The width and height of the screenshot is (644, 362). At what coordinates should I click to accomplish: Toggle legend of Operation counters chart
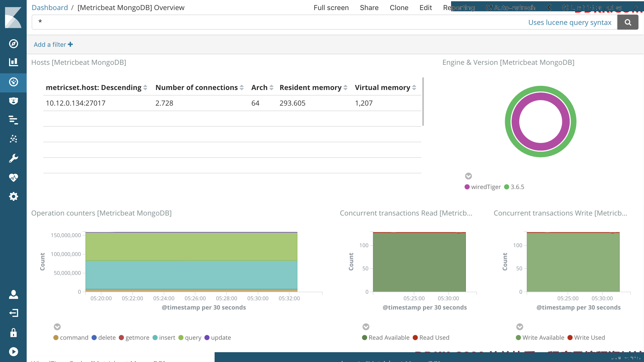(x=57, y=327)
